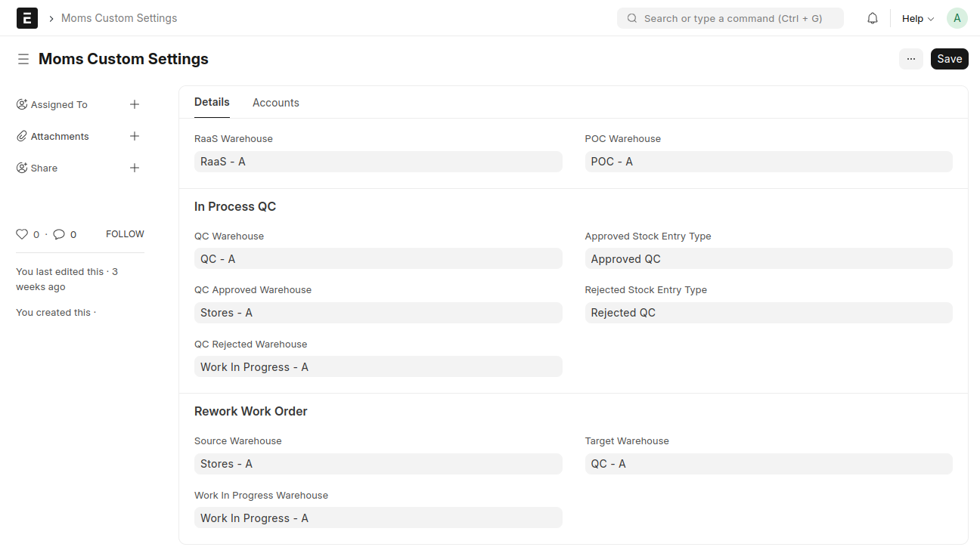Image resolution: width=980 pixels, height=547 pixels.
Task: Open comments via the speech bubble icon
Action: [59, 234]
